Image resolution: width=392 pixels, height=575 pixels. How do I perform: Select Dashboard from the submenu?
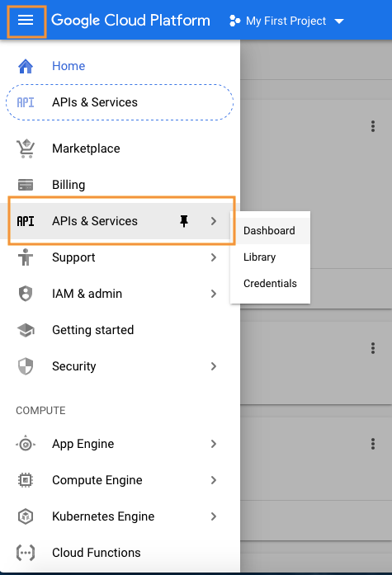(x=270, y=231)
